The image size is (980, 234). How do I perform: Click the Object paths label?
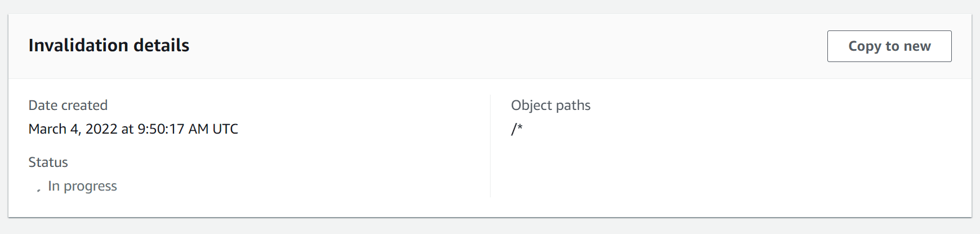tap(551, 105)
